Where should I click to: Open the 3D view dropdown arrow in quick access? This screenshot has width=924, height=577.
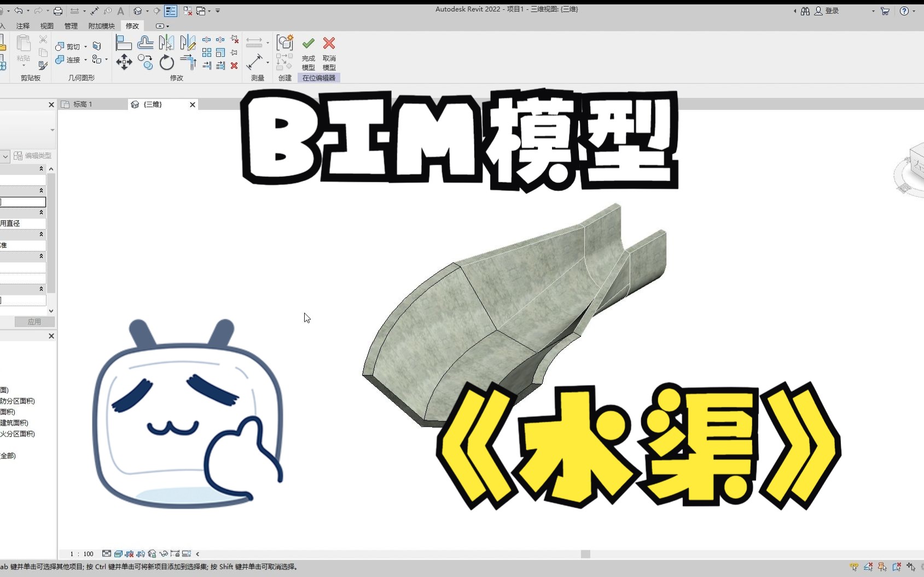(x=147, y=11)
